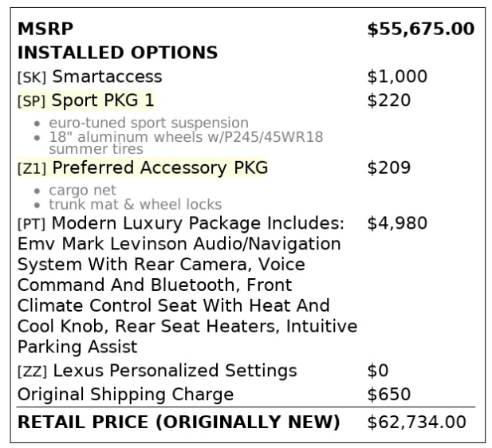Click the euro-tuned sport suspension bullet
The height and width of the screenshot is (448, 492).
click(x=148, y=123)
